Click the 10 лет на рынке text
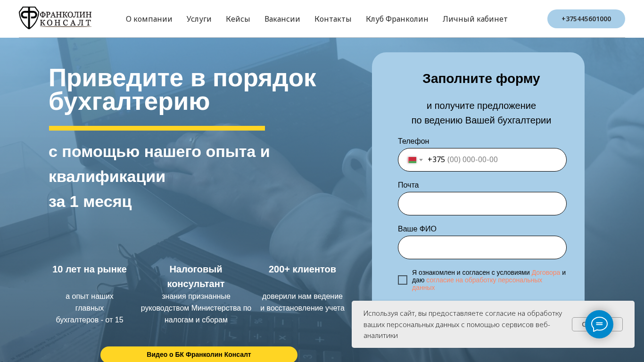 tap(90, 269)
